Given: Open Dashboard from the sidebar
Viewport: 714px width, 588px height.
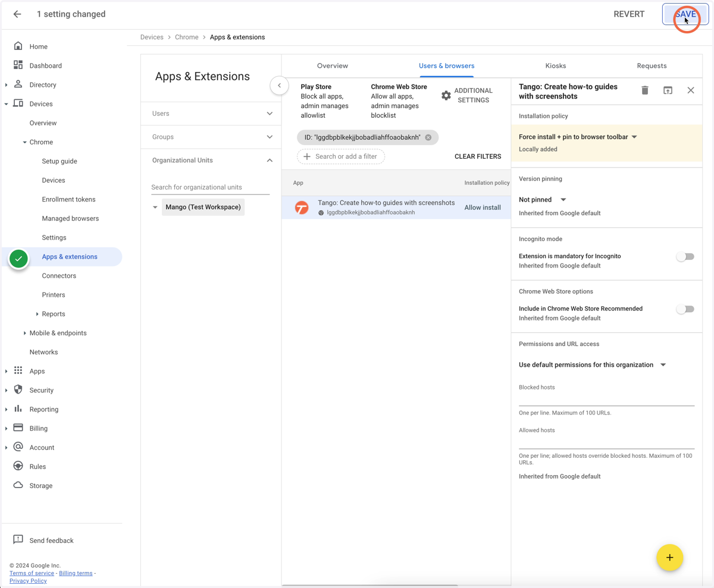Looking at the screenshot, I should point(46,66).
